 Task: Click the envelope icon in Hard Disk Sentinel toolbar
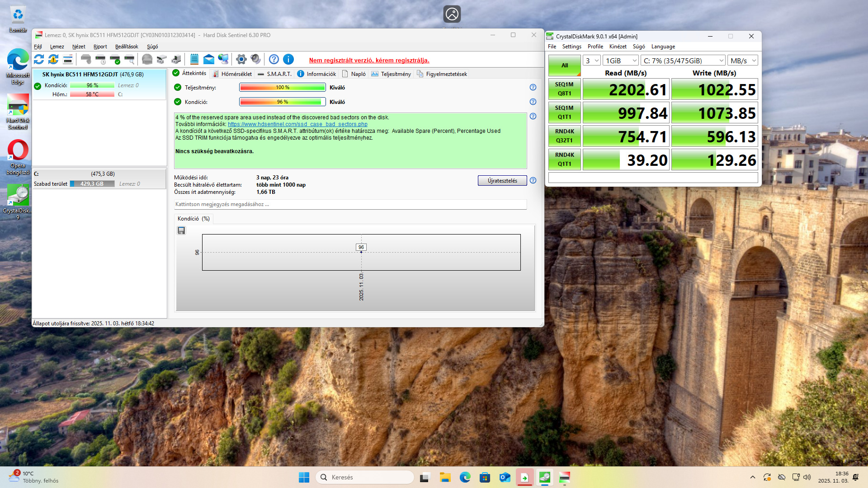tap(208, 59)
